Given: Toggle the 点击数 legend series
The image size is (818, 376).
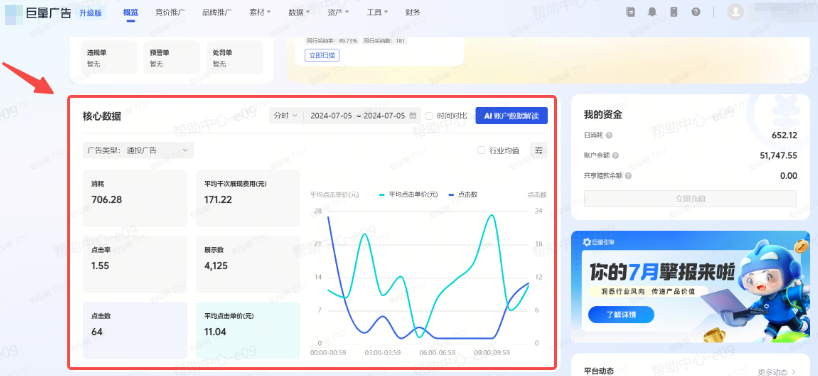Looking at the screenshot, I should point(463,194).
